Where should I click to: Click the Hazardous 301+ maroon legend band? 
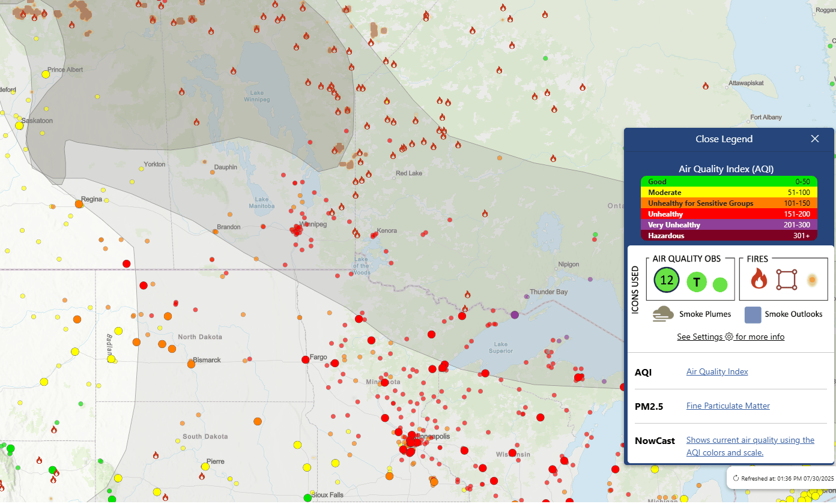(x=729, y=236)
